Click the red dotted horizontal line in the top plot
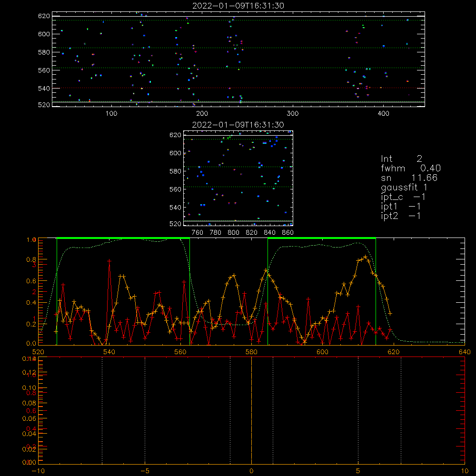Screen dimensions: 476x476 tap(238, 88)
